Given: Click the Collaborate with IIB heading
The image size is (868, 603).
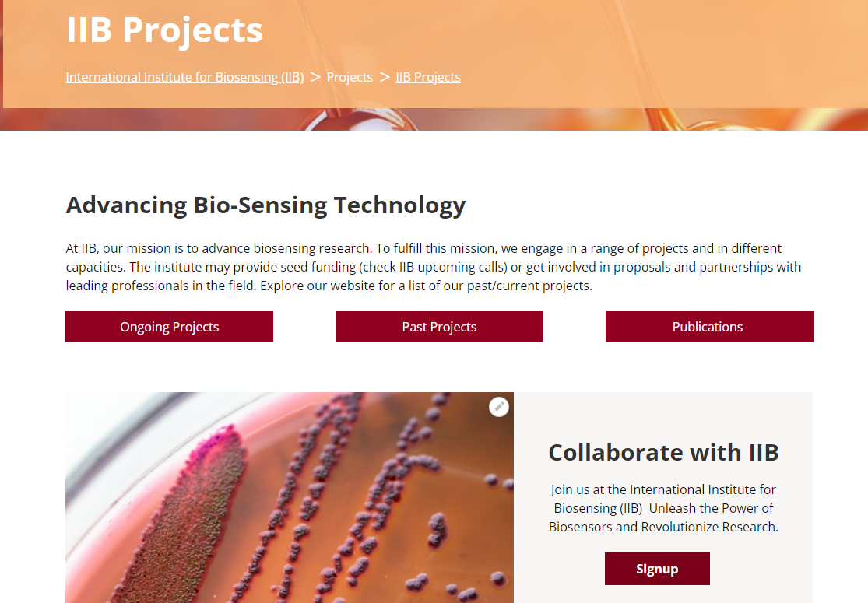Looking at the screenshot, I should click(x=663, y=452).
